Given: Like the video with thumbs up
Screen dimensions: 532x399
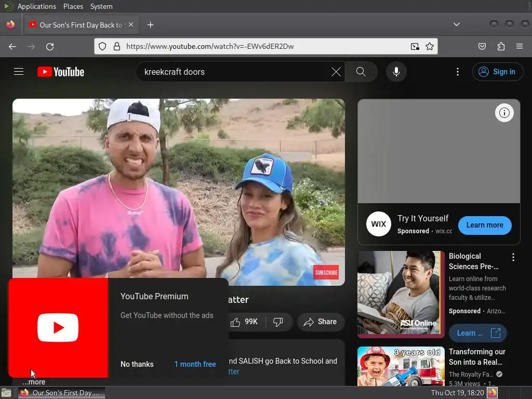Looking at the screenshot, I should [244, 322].
